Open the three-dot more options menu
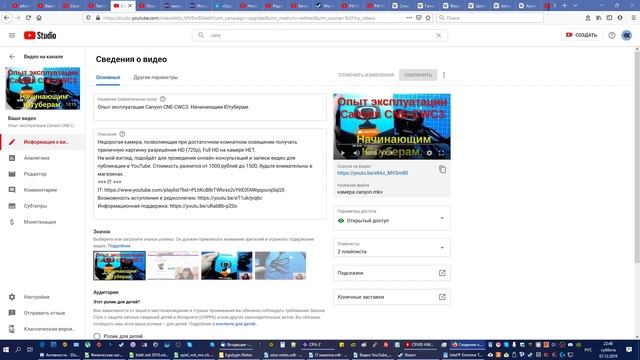The image size is (640, 360). [x=444, y=75]
